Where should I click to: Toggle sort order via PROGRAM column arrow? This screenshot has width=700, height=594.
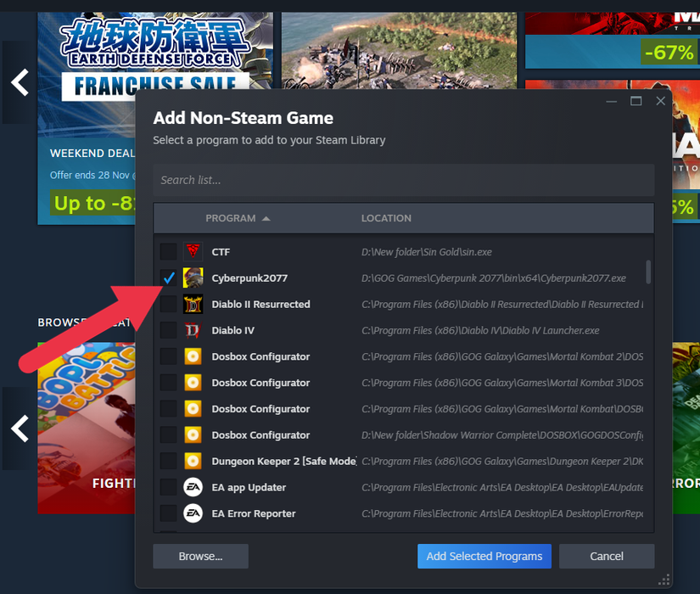[x=266, y=218]
